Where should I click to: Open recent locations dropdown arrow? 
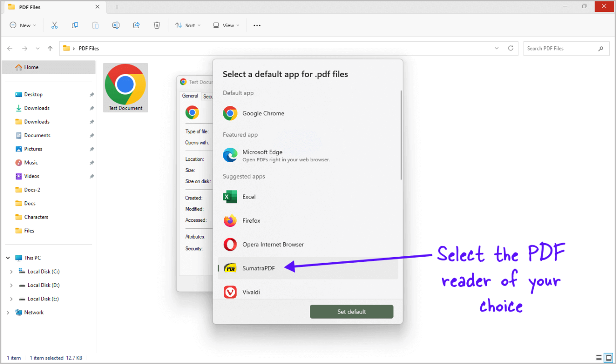pyautogui.click(x=37, y=48)
